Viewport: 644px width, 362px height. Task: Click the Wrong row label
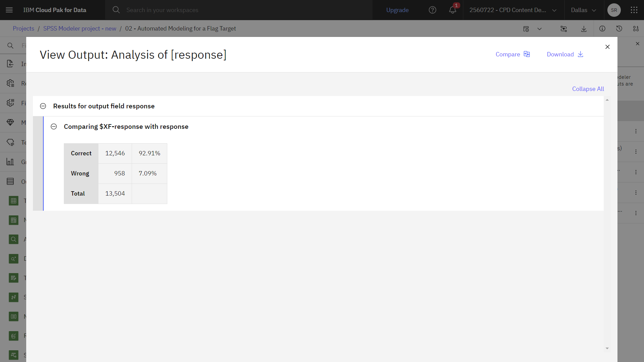[81, 173]
